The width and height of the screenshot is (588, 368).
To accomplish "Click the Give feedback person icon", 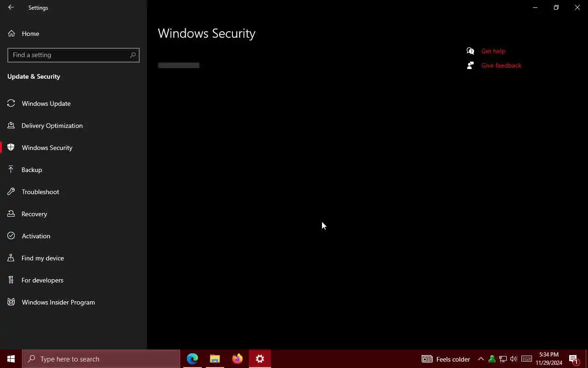I will (470, 65).
